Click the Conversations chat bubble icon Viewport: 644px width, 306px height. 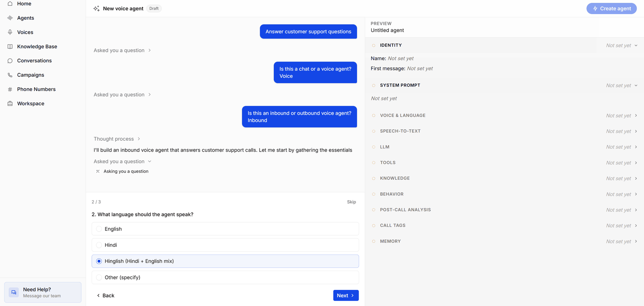click(10, 61)
